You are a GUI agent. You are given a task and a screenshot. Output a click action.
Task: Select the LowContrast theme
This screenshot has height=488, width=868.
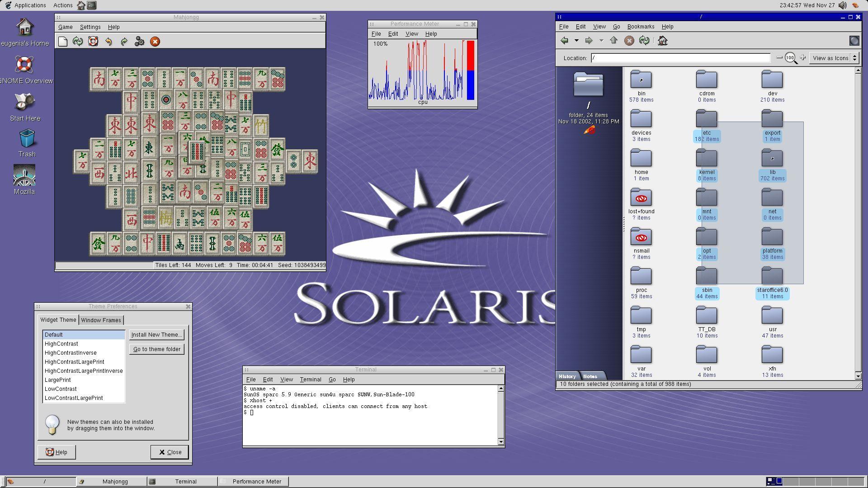84,389
